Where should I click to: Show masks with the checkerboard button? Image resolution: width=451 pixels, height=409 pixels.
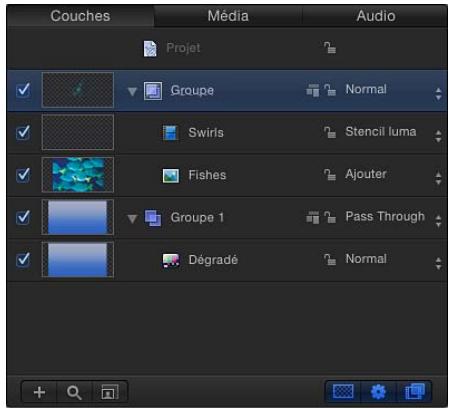[x=343, y=391]
